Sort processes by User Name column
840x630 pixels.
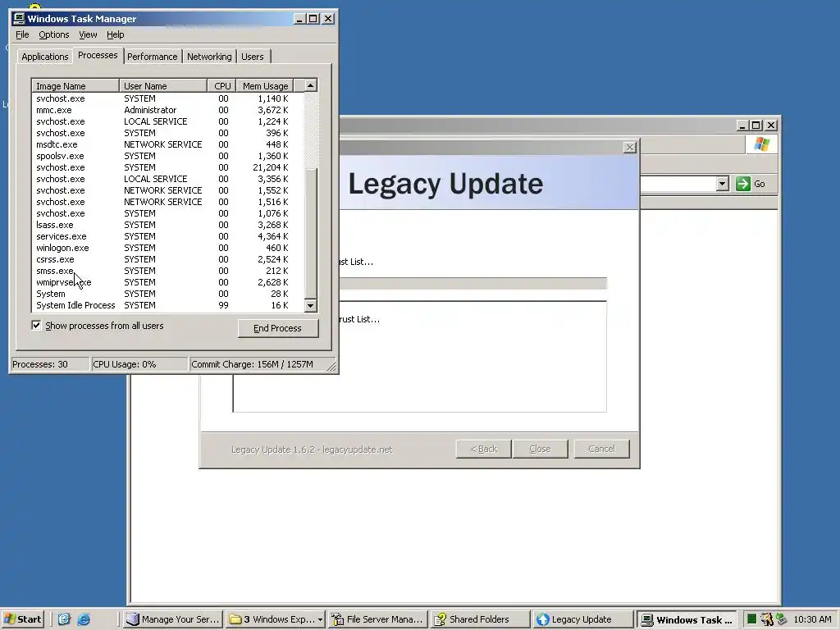(163, 85)
